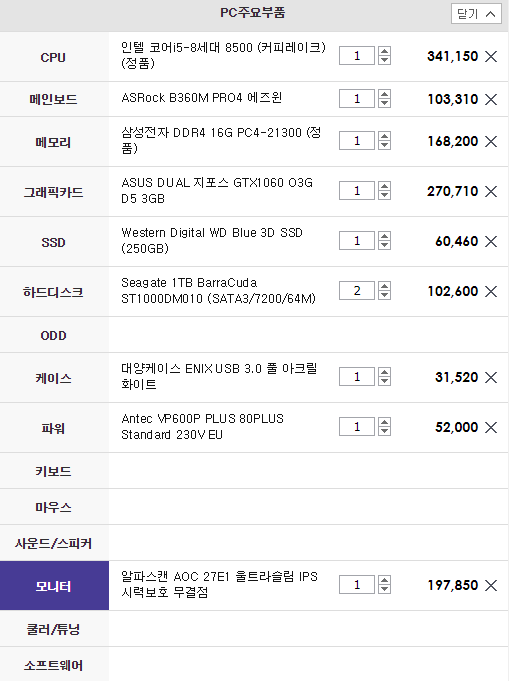Collapse the panel with 닫기 button
Viewport: 509px width, 681px height.
coord(476,14)
